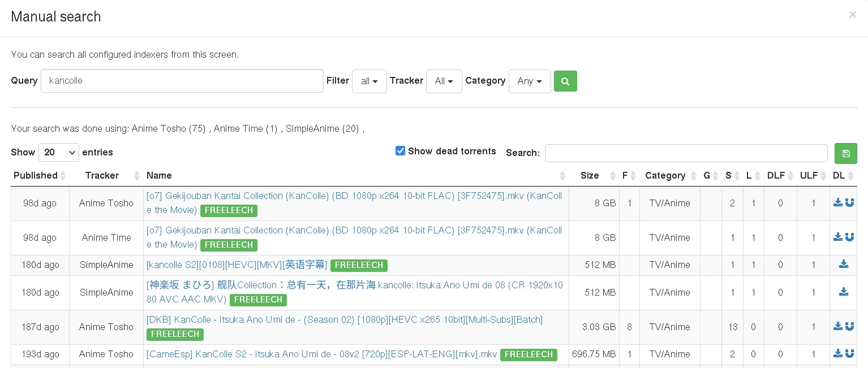Uncheck Show dead torrents checkbox
Image resolution: width=868 pixels, height=368 pixels.
(400, 151)
